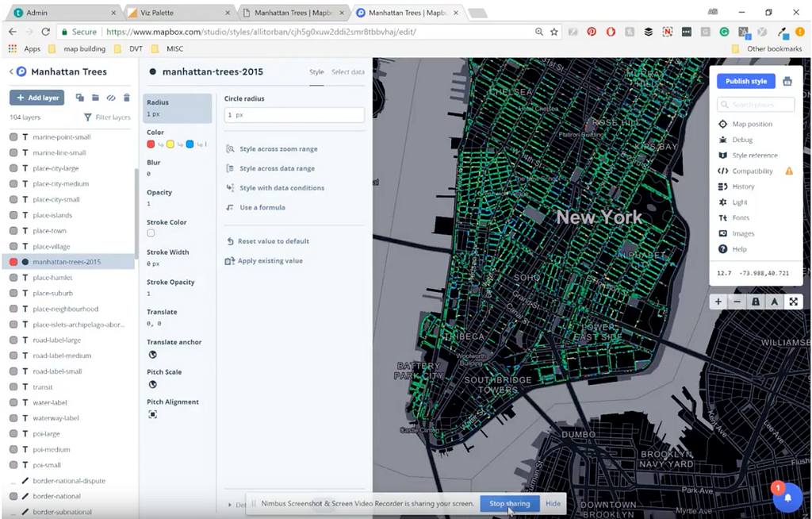Open Light settings
The height and width of the screenshot is (519, 812).
click(x=733, y=202)
